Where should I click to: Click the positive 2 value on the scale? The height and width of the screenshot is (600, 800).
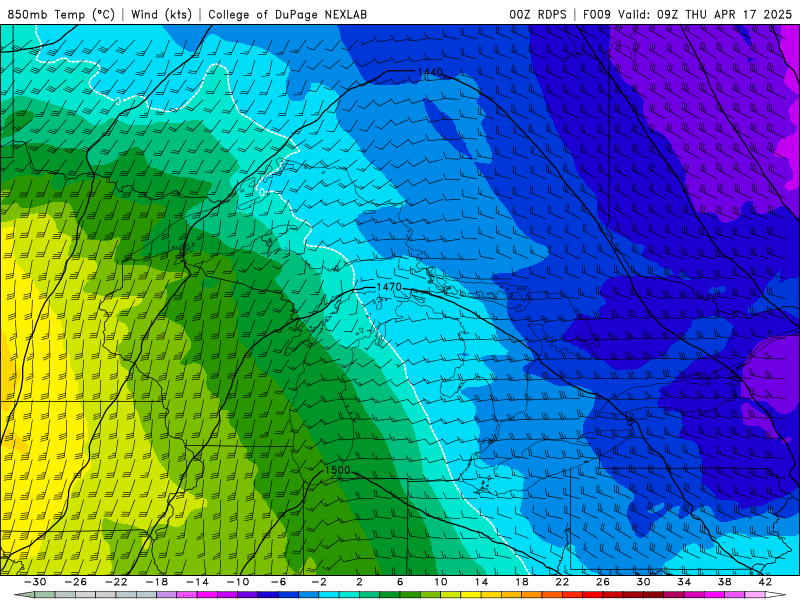pyautogui.click(x=359, y=582)
